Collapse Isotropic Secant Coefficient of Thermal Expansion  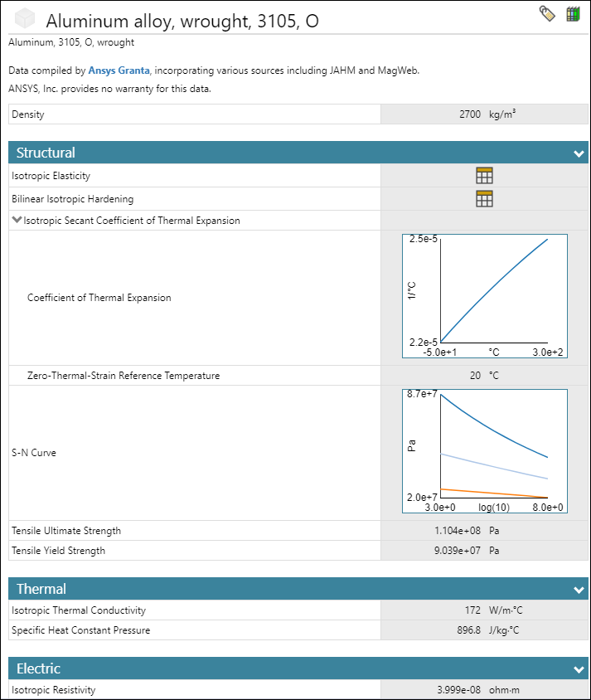tap(17, 221)
